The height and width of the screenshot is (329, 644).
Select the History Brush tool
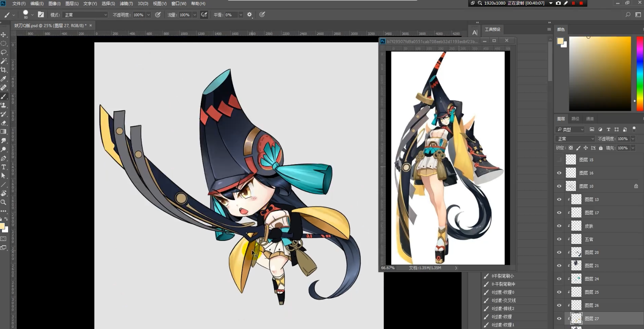pos(3,114)
